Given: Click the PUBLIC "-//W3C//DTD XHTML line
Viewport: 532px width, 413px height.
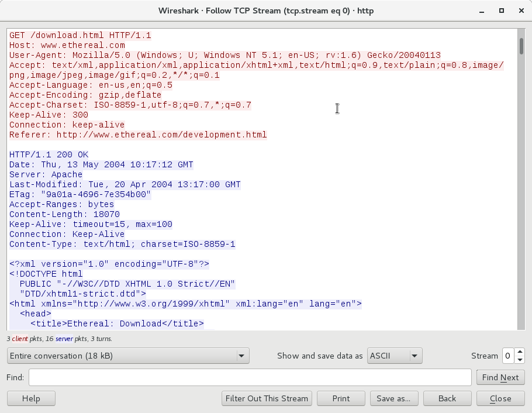Looking at the screenshot, I should tap(127, 284).
